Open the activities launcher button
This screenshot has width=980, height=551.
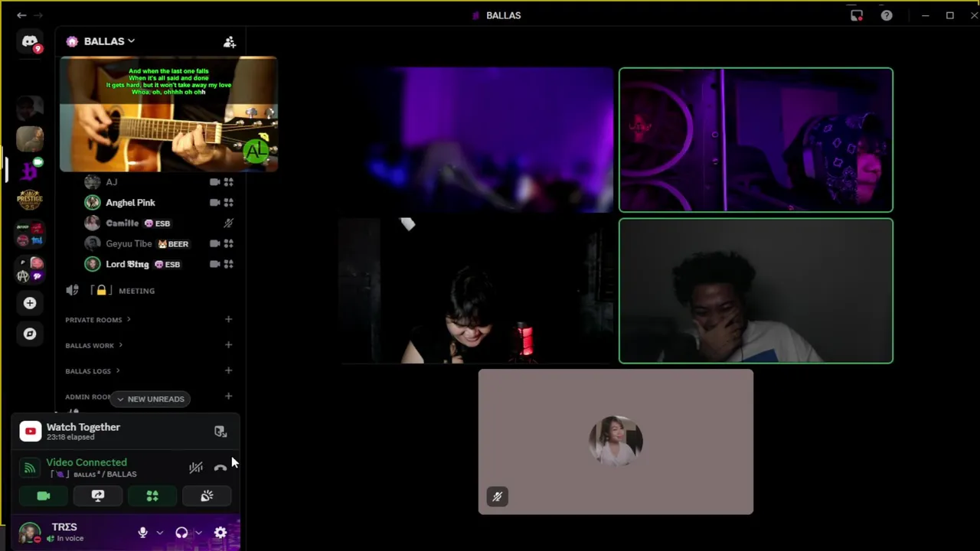pos(152,496)
